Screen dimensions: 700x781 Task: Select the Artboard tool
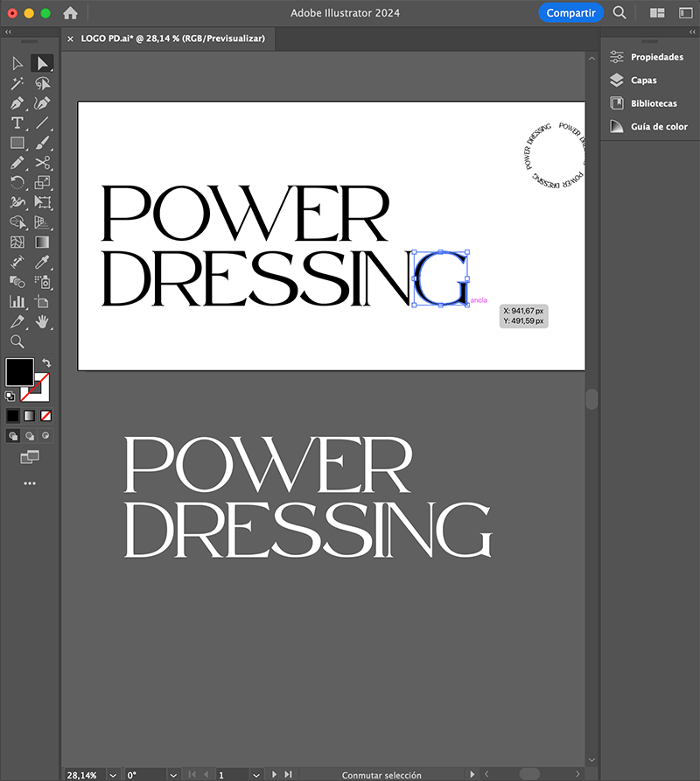[x=42, y=302]
